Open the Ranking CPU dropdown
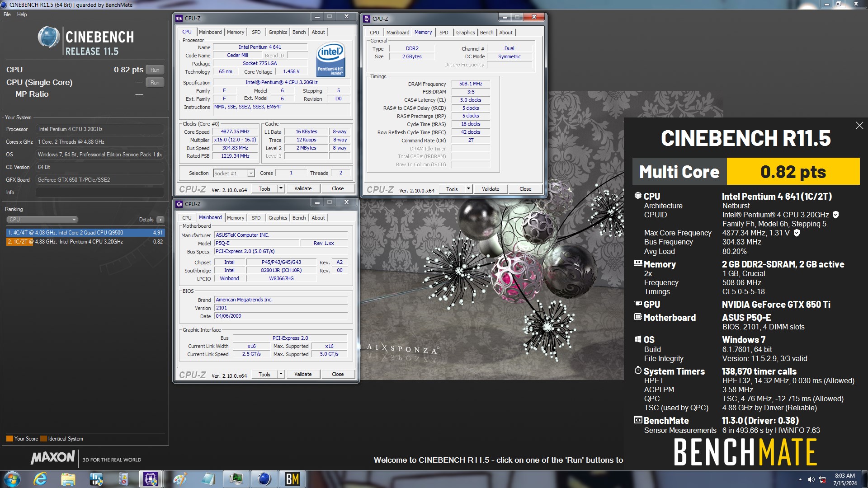 pos(42,220)
